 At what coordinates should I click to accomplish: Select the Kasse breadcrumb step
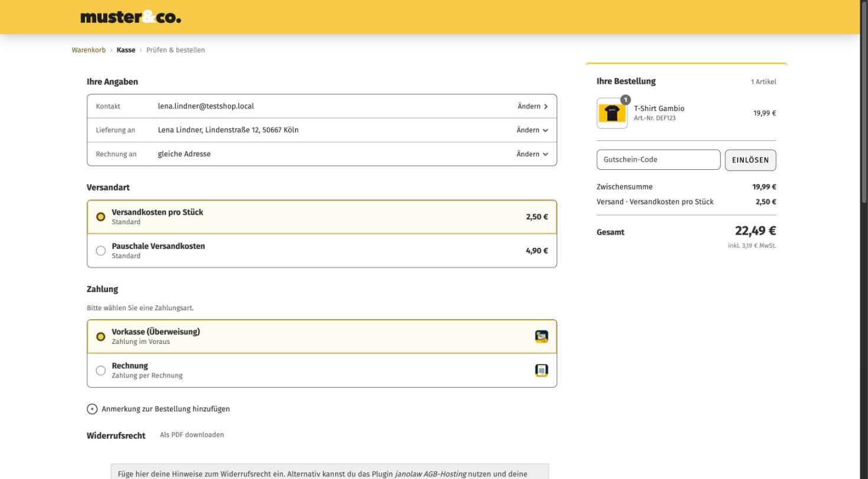[126, 50]
